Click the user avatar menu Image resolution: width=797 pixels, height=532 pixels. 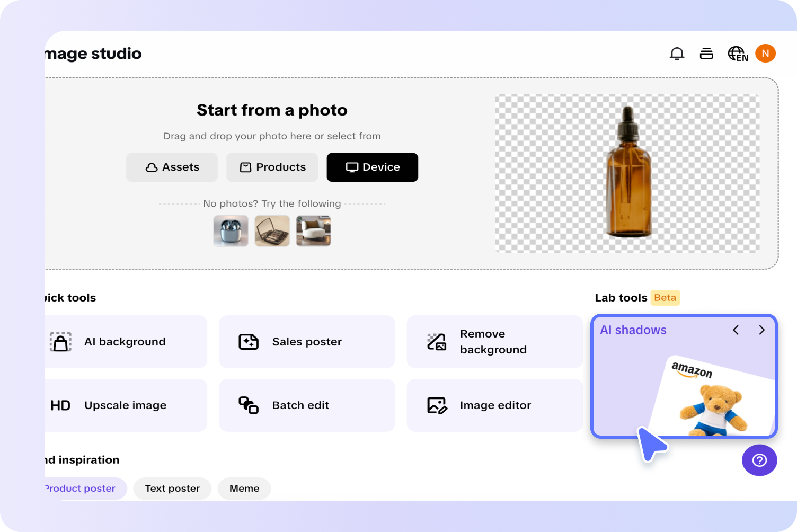(x=765, y=53)
